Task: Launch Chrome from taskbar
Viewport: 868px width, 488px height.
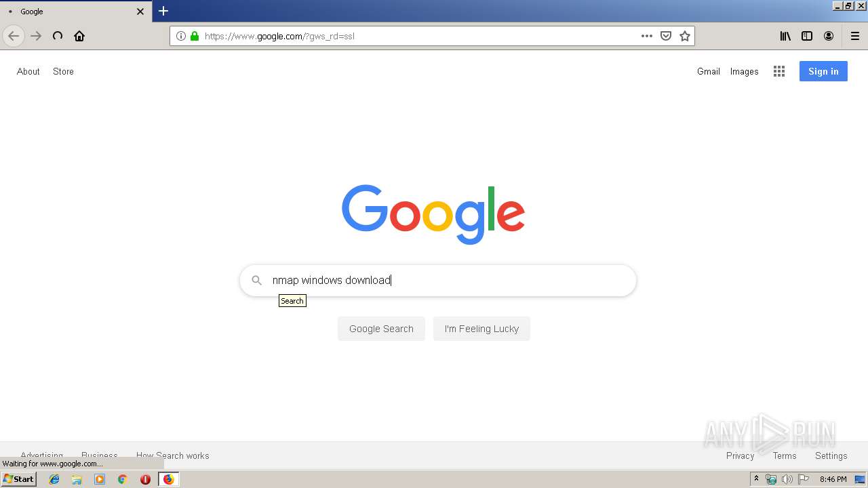Action: point(122,479)
